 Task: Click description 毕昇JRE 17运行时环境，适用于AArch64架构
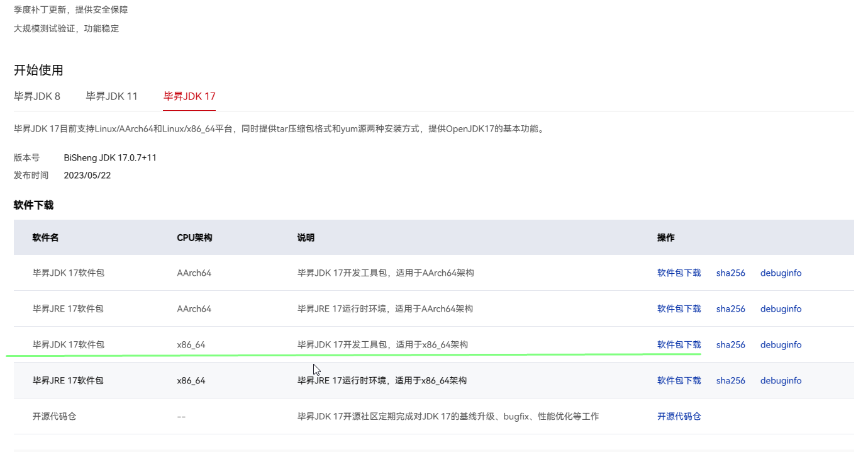[385, 309]
